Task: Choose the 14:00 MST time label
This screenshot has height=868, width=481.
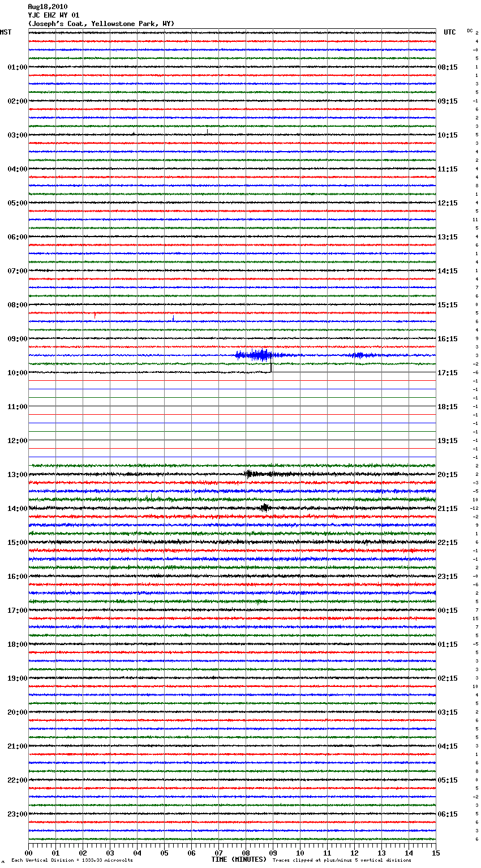Action: tap(18, 509)
